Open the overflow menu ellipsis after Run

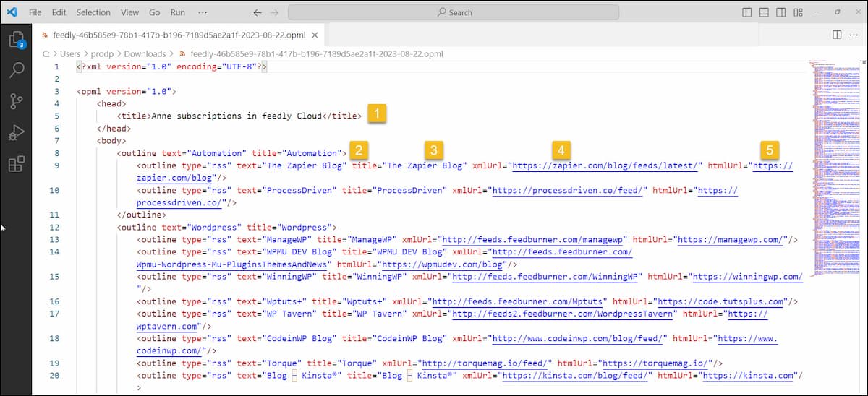[203, 12]
